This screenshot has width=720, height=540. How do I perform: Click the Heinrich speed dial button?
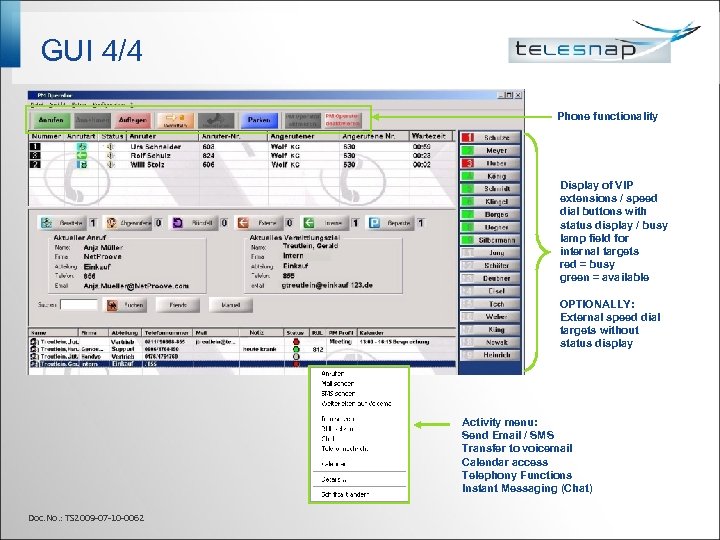(490, 355)
